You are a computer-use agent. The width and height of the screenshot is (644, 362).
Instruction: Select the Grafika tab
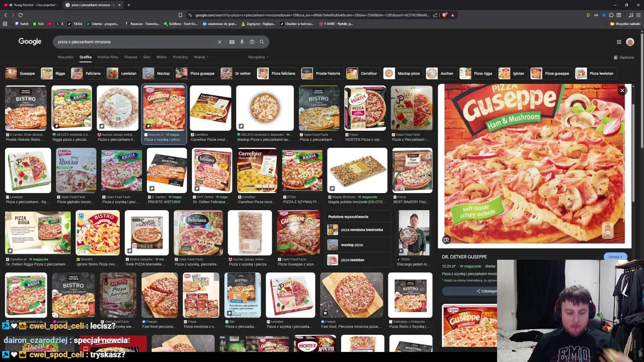coord(86,57)
